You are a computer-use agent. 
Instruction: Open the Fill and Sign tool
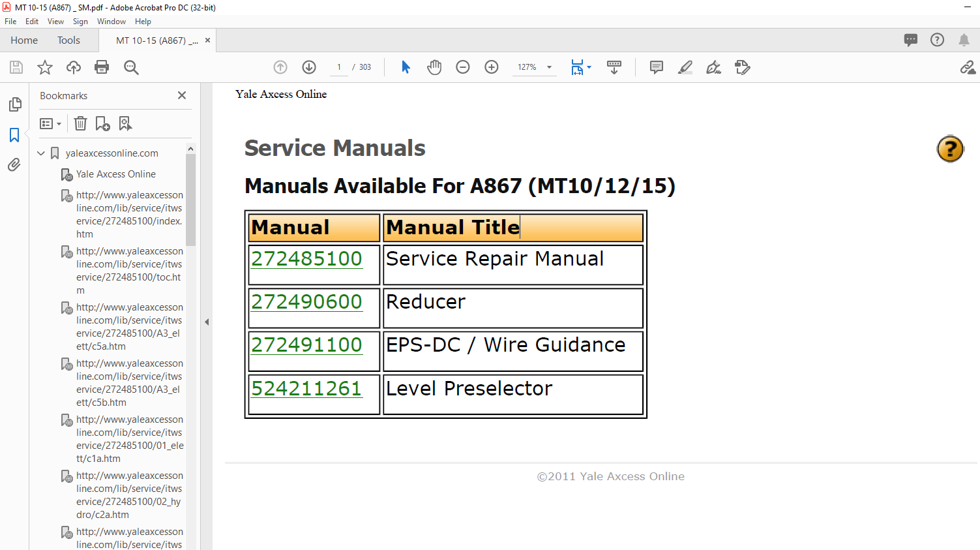pyautogui.click(x=714, y=67)
